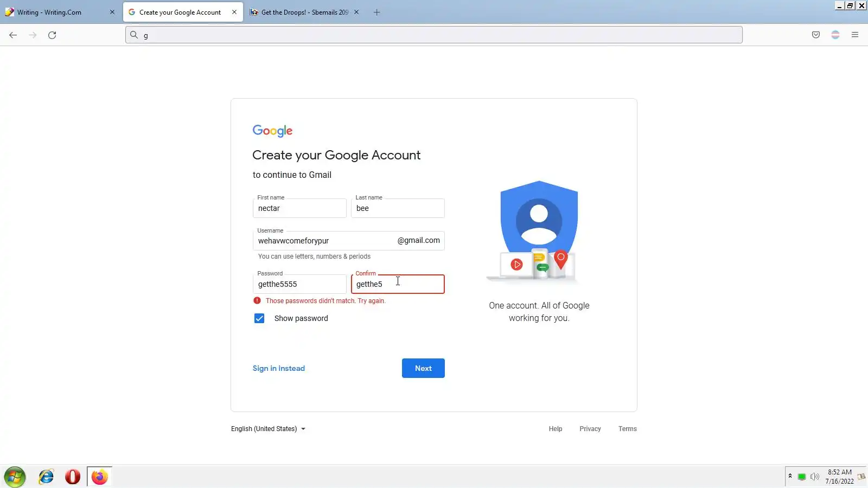This screenshot has width=868, height=488.
Task: Open the Privacy link
Action: [x=590, y=429]
